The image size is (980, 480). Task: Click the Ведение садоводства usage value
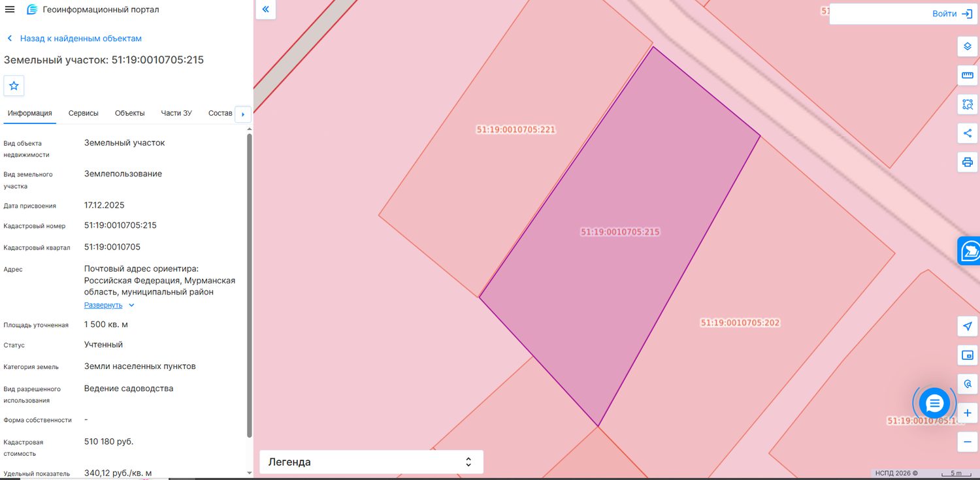point(129,388)
